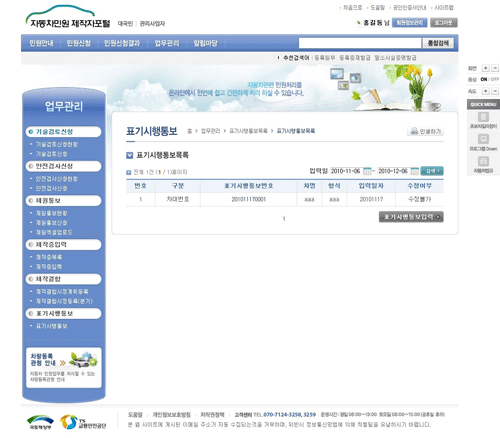Click the 차량등록 관청 안내 banner image
This screenshot has width=500, height=438.
[x=64, y=368]
